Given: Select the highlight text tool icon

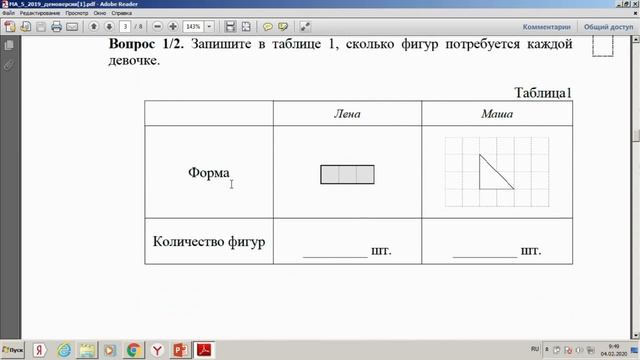Looking at the screenshot, I should [x=283, y=27].
